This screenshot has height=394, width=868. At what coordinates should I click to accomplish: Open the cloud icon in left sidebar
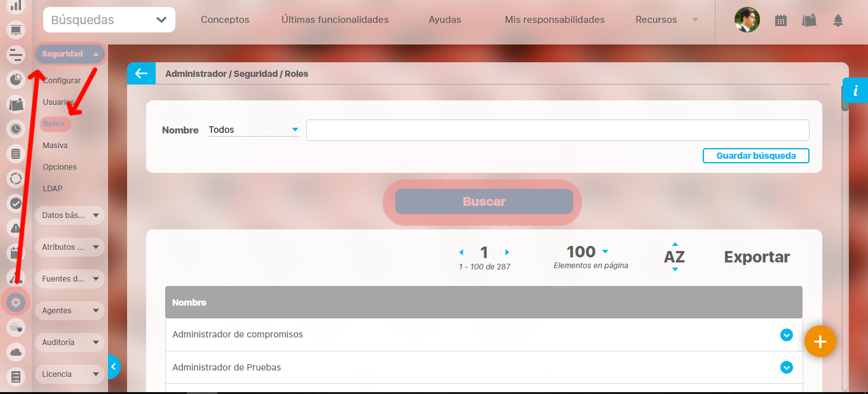[16, 351]
